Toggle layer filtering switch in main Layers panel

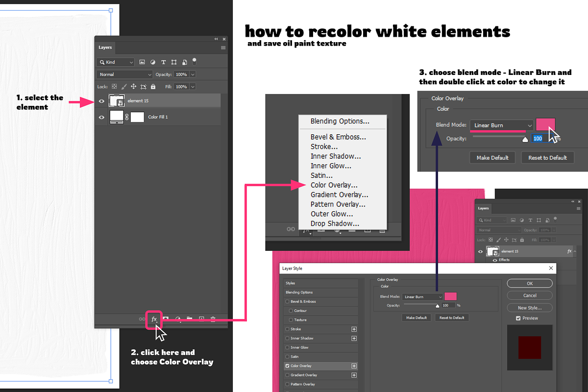pos(195,61)
